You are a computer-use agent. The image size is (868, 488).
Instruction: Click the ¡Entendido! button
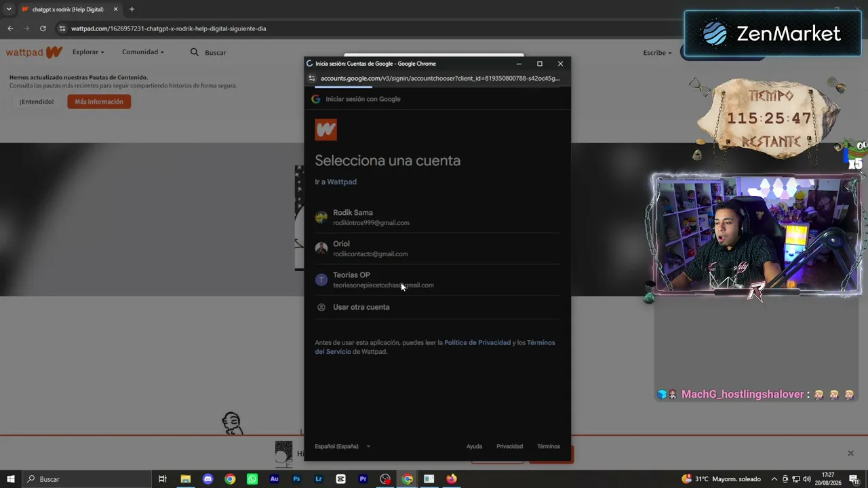(x=37, y=102)
